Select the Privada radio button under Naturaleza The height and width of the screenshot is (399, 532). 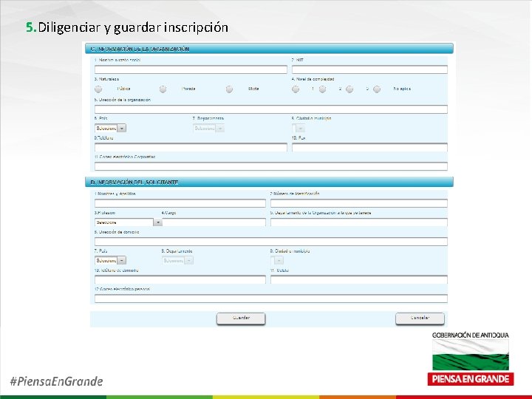(163, 89)
